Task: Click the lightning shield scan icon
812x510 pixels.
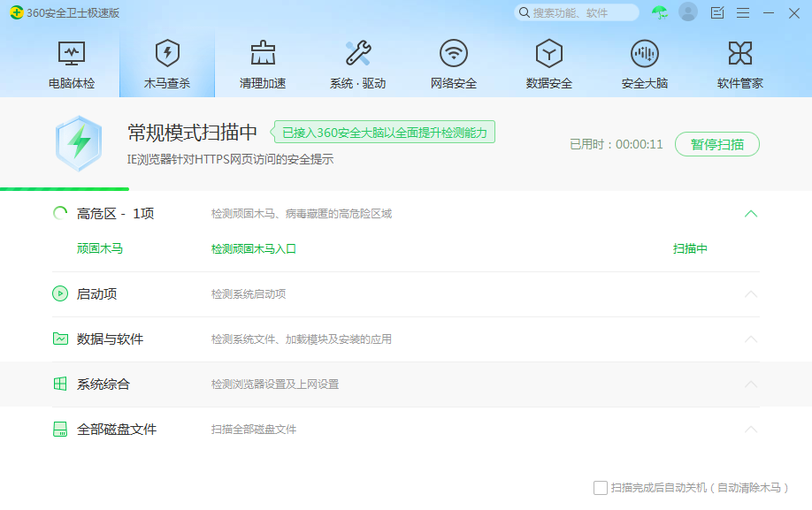Action: pos(79,143)
